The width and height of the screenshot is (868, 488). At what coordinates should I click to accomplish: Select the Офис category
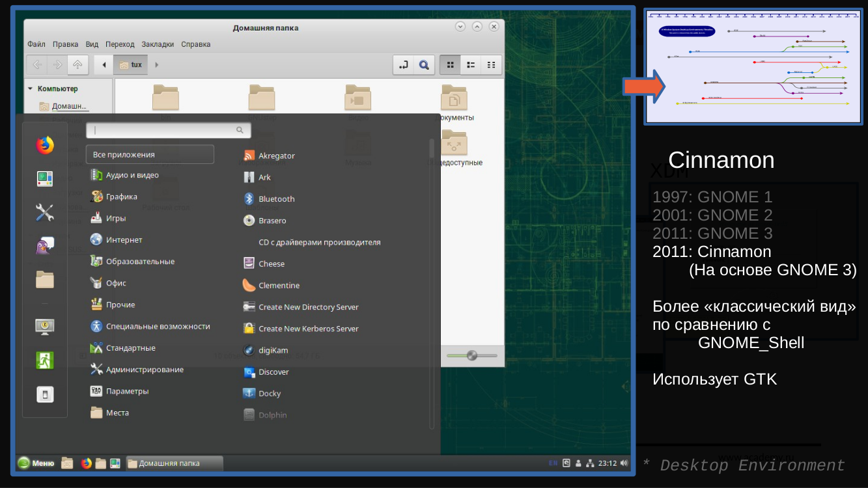[108, 283]
